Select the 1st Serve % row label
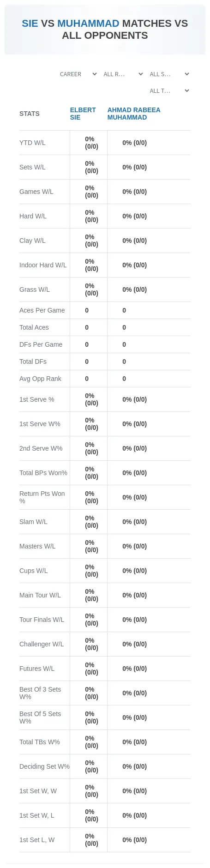210x868 pixels. 36,399
